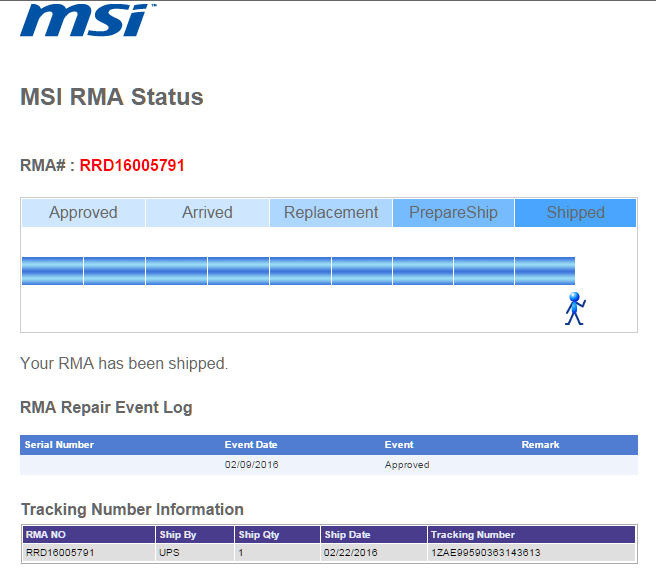The width and height of the screenshot is (656, 580).
Task: Select the Replacement status step
Action: point(331,213)
